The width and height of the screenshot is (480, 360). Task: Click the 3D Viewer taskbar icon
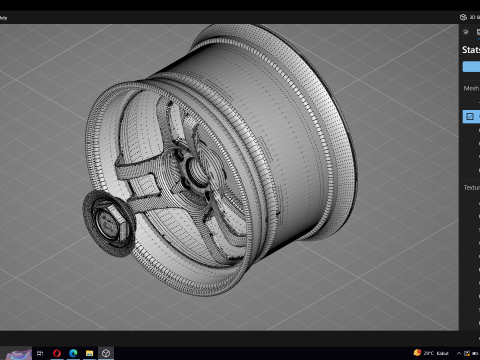point(106,353)
